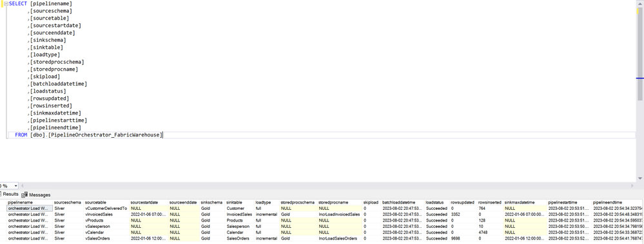Click the vSalesperson sourcetable cell
Screen dimensions: 644x244
click(106, 226)
